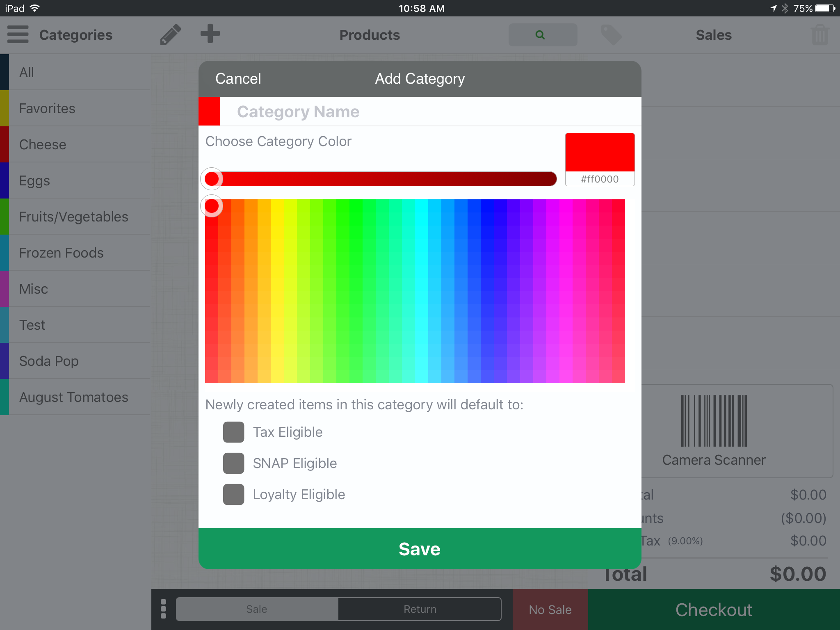This screenshot has width=840, height=630.
Task: Enable the SNAP Eligible checkbox
Action: (x=233, y=463)
